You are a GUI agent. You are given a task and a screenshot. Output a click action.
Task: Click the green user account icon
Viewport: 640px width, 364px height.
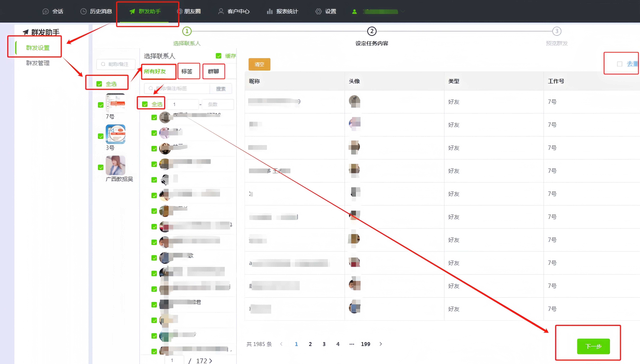[x=354, y=11]
